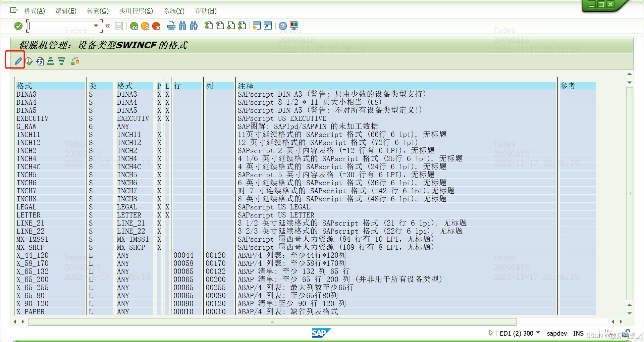Open the menu icon left of 格式(A)
Viewport: 644px width, 342px height.
point(14,10)
